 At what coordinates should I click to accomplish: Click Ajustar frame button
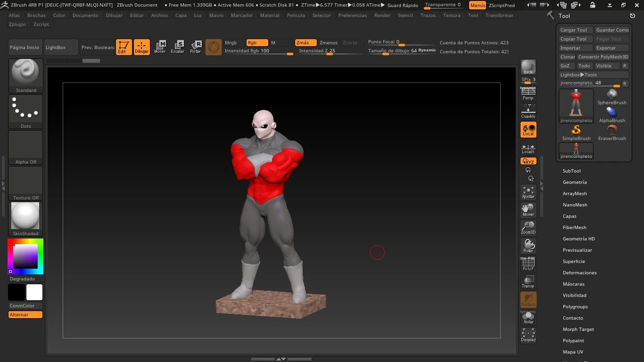[528, 192]
